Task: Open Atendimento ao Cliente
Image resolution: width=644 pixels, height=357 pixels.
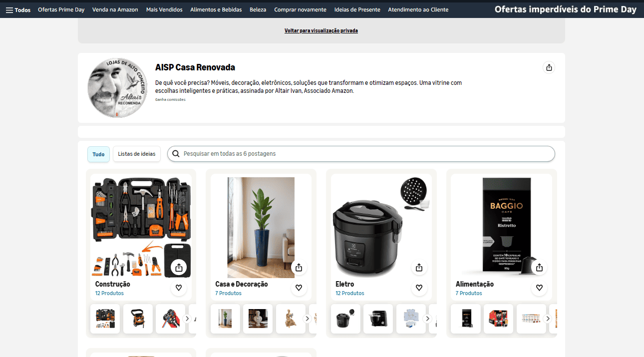Action: (418, 9)
